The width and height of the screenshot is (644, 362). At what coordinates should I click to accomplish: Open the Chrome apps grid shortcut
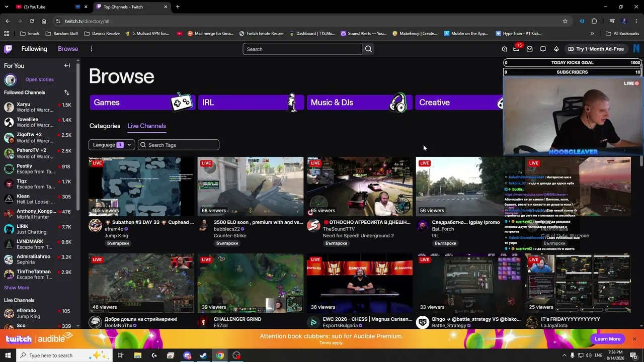tap(7, 34)
